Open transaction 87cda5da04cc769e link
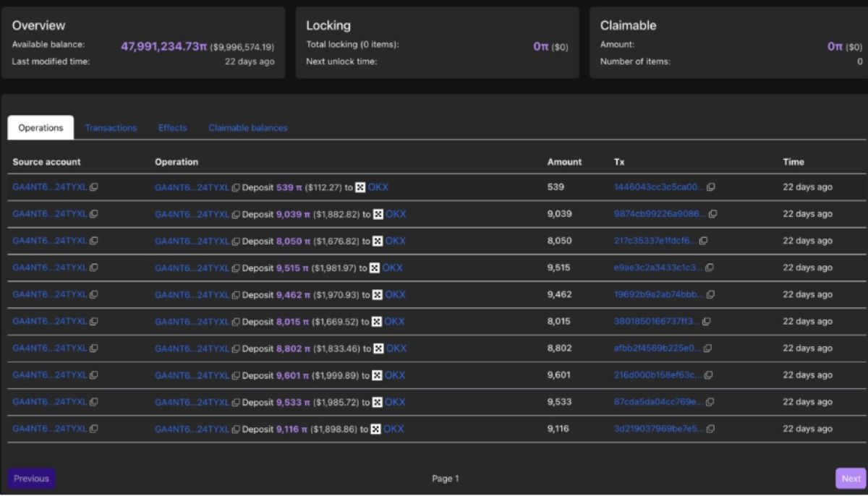 [658, 402]
